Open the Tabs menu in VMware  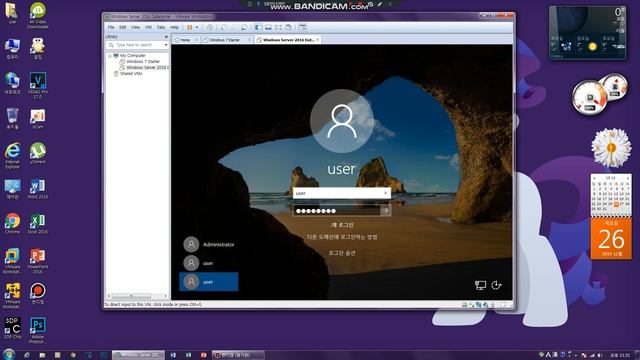[161, 27]
